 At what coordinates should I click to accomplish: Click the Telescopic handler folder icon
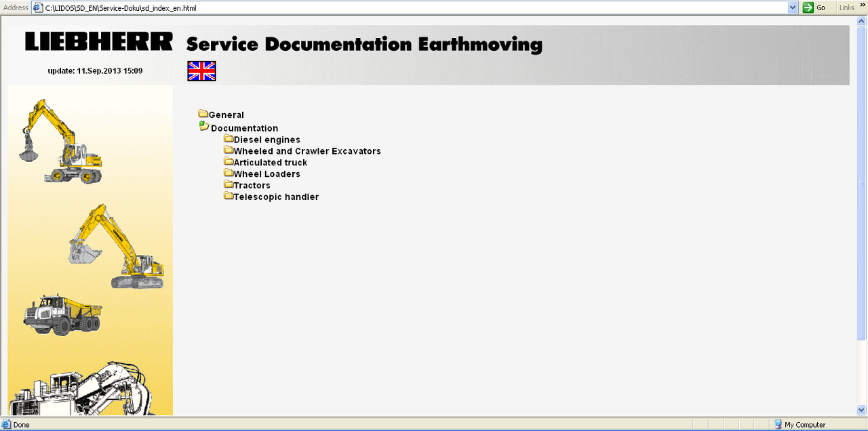pyautogui.click(x=229, y=196)
